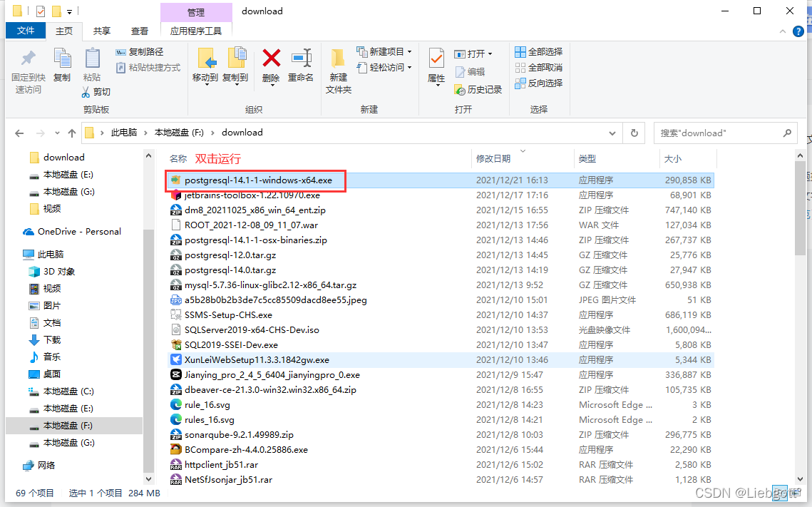Click the Cut scissors icon
Viewport: 812px width, 507px height.
click(86, 92)
